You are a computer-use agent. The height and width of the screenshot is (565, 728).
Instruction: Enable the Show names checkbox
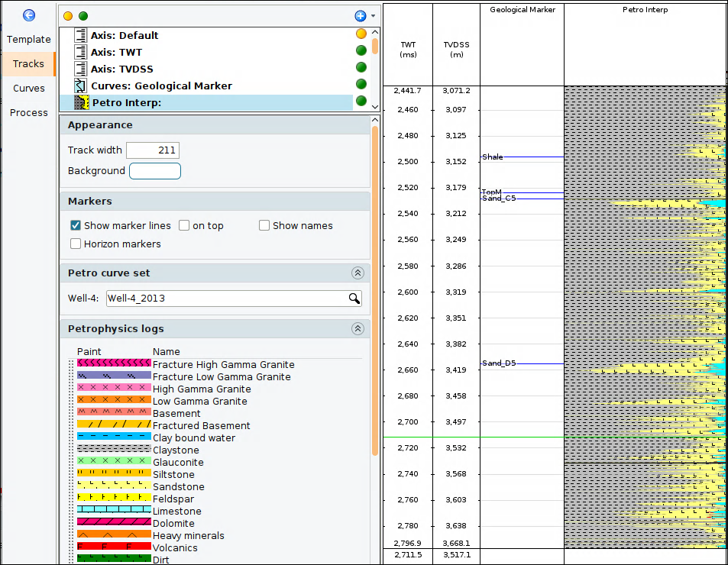click(x=264, y=225)
